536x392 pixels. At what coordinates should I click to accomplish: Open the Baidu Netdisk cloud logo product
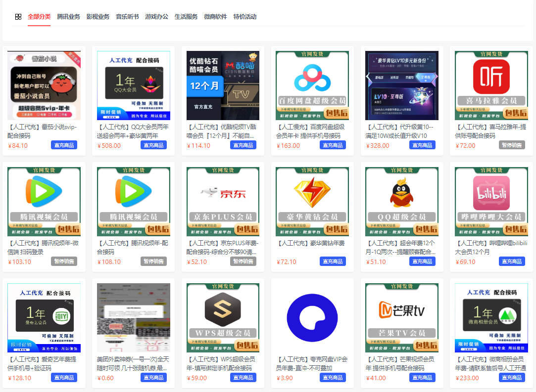(x=312, y=85)
